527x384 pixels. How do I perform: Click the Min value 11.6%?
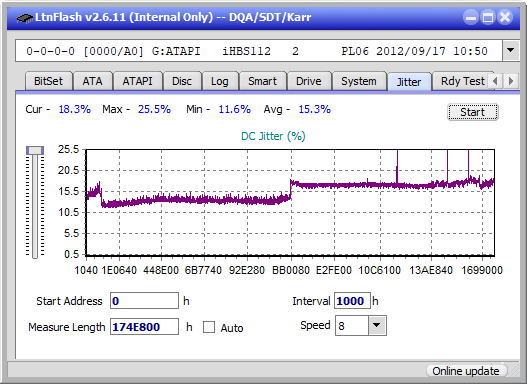click(x=235, y=109)
